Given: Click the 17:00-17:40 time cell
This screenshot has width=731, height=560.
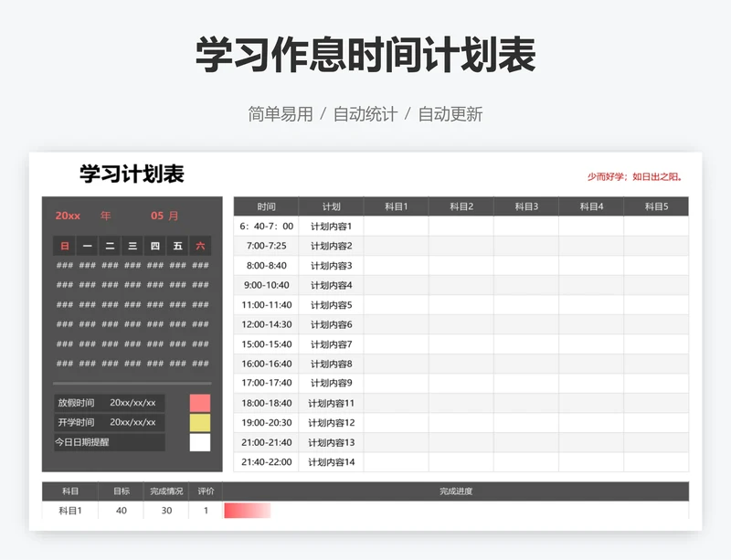Looking at the screenshot, I should 266,383.
